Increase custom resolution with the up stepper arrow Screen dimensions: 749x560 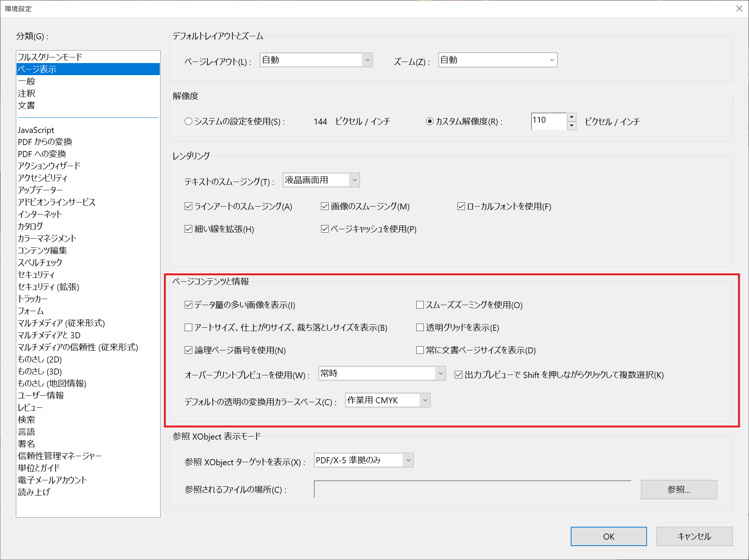point(572,118)
